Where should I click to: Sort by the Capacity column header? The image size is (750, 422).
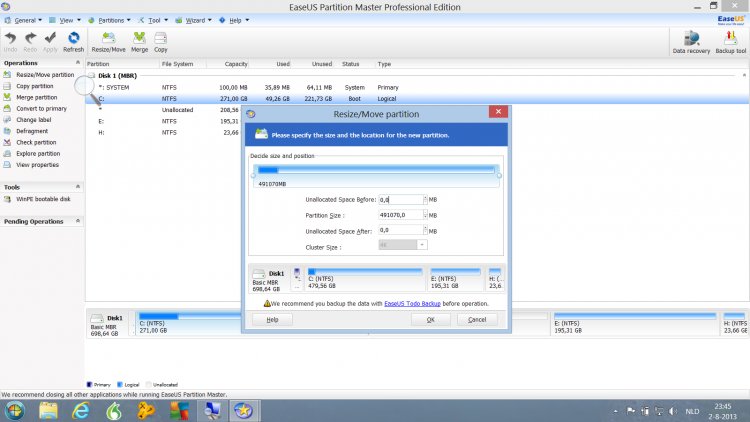(x=236, y=64)
